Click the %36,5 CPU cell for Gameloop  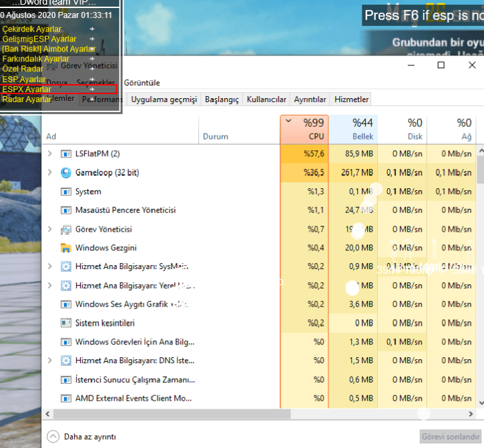pyautogui.click(x=304, y=173)
